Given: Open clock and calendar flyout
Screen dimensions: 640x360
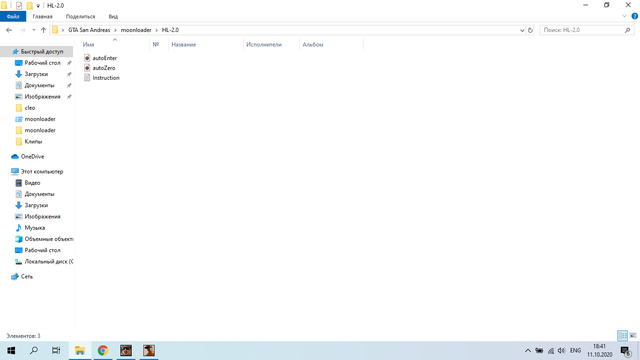Looking at the screenshot, I should point(600,351).
